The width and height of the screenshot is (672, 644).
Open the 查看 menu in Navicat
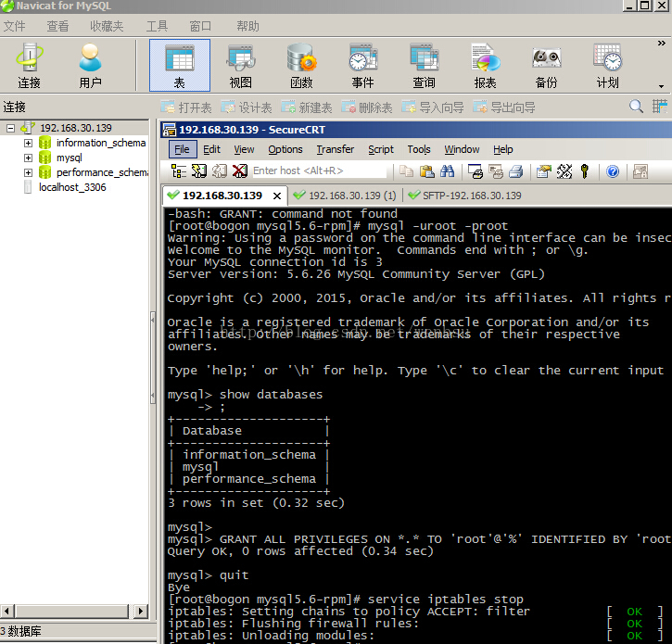click(x=57, y=27)
